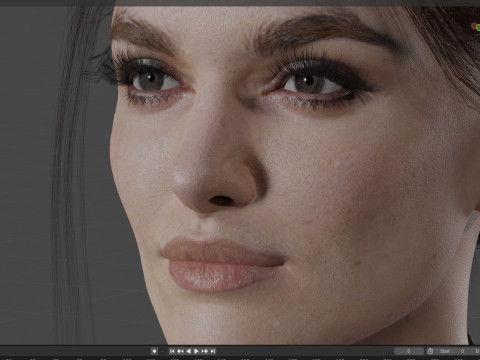Jump to the last frame

[213, 351]
